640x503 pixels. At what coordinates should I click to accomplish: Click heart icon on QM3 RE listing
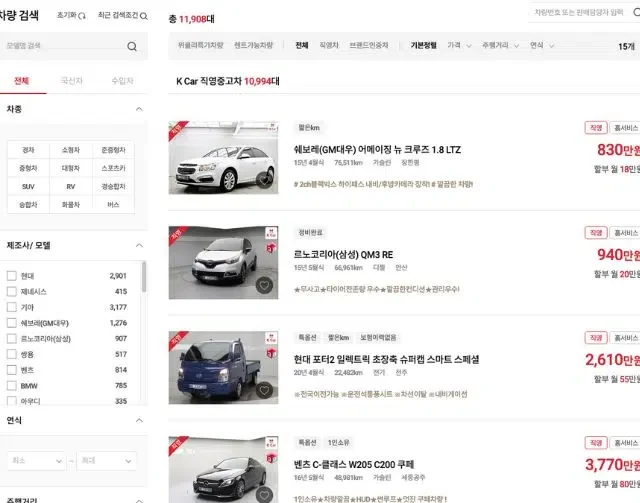[x=264, y=286]
